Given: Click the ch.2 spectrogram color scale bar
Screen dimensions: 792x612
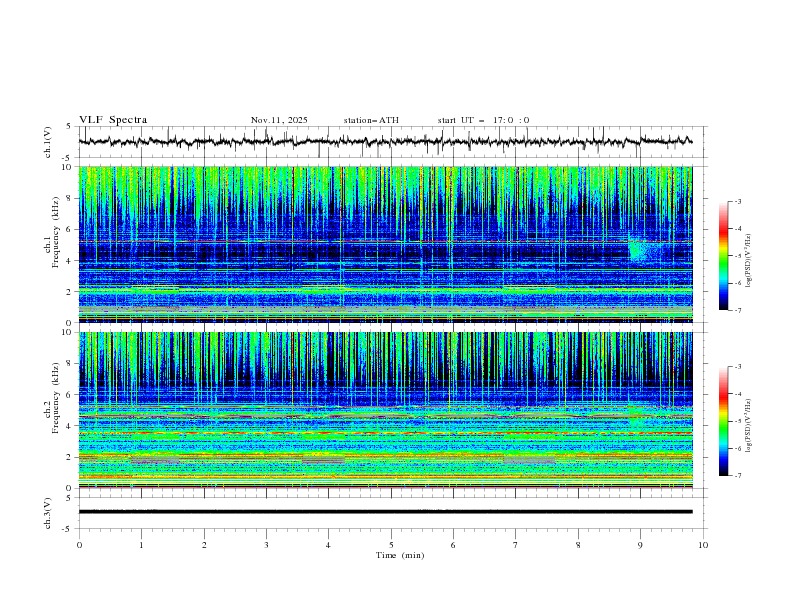Looking at the screenshot, I should coord(724,421).
